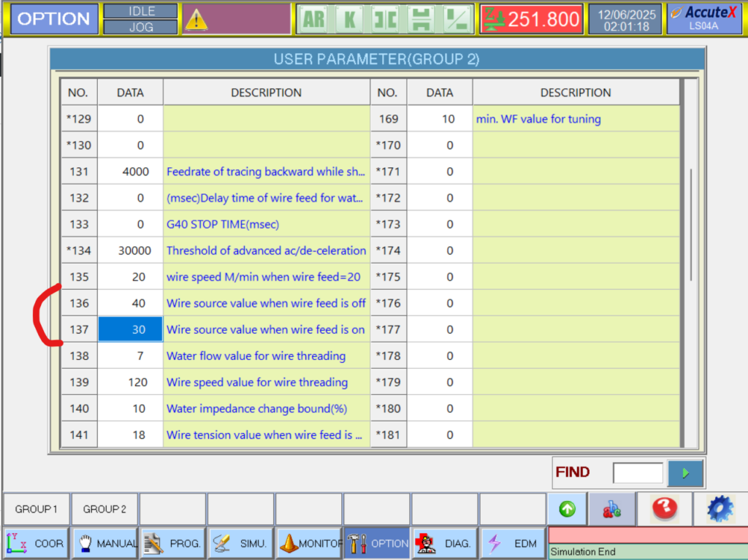Click the AR status indicator icon

click(313, 20)
